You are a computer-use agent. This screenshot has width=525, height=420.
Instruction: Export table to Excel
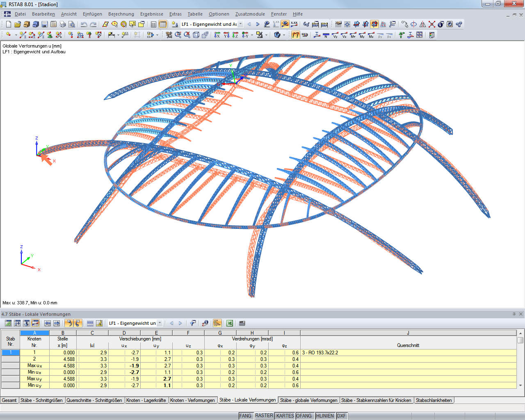click(230, 323)
